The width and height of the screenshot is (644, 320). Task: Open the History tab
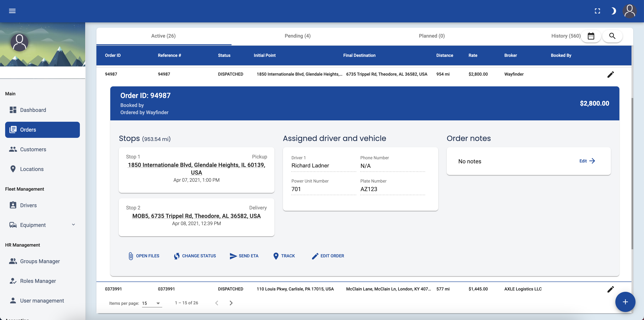click(x=565, y=36)
